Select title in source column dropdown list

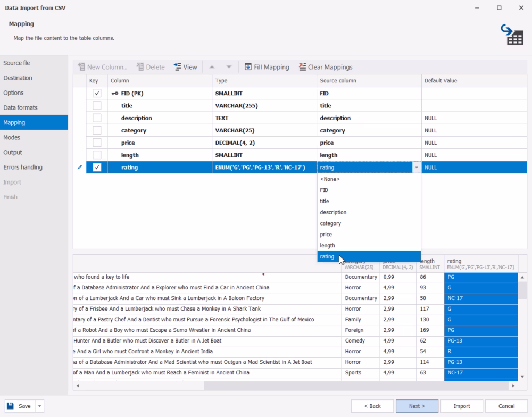[x=369, y=201]
